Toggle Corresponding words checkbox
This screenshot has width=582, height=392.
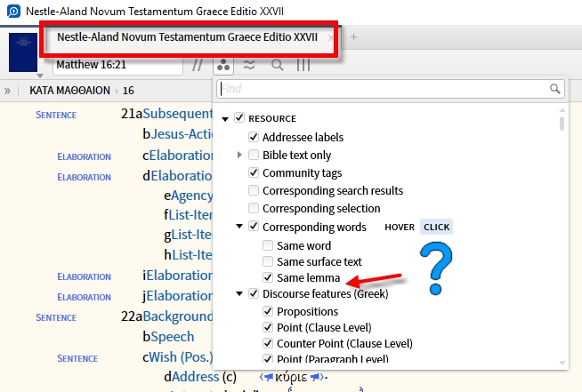coord(254,227)
